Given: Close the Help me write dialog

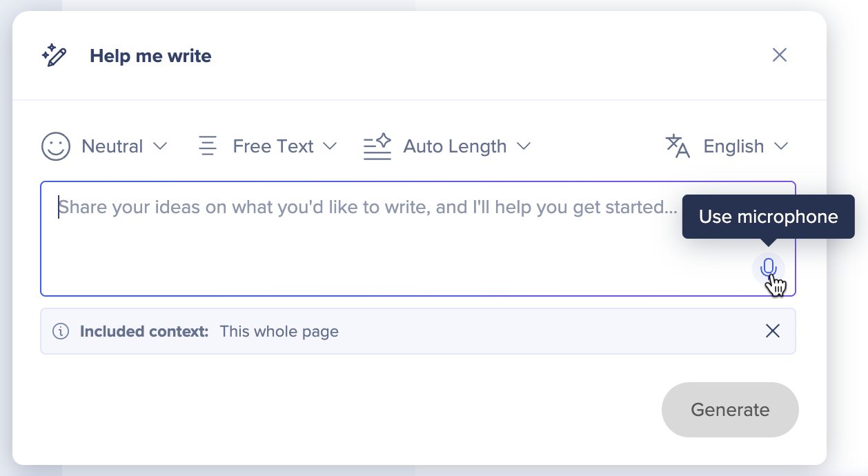Looking at the screenshot, I should [780, 55].
